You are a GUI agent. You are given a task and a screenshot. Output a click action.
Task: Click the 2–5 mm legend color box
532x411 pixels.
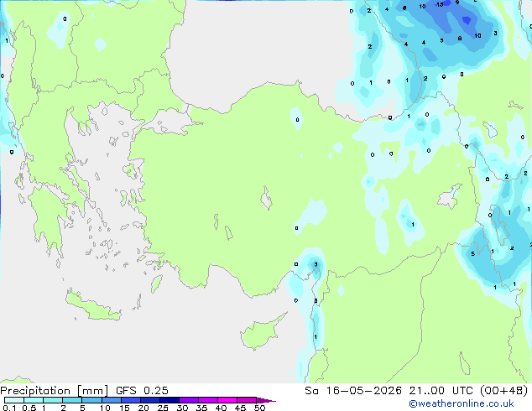pos(72,400)
